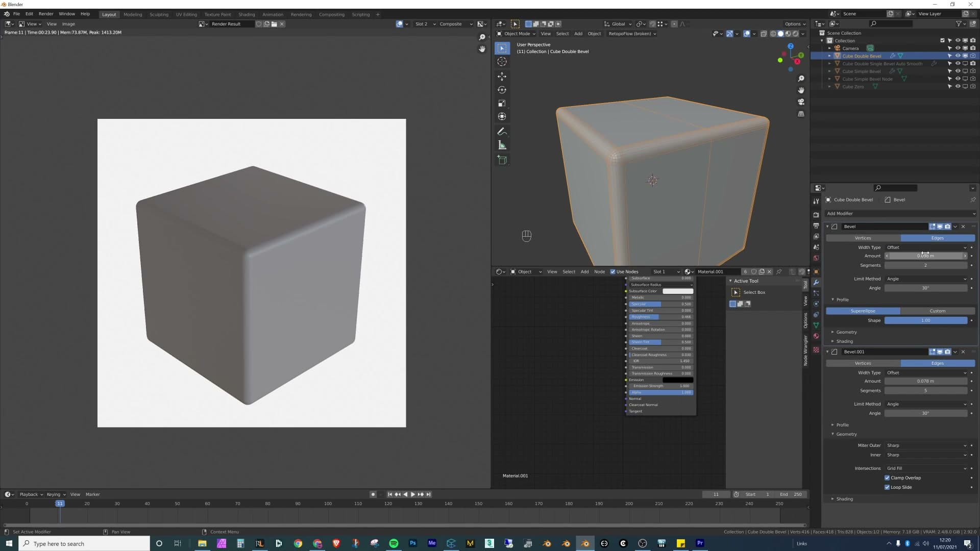
Task: Activate the Scale tool in viewport toolbar
Action: (502, 103)
